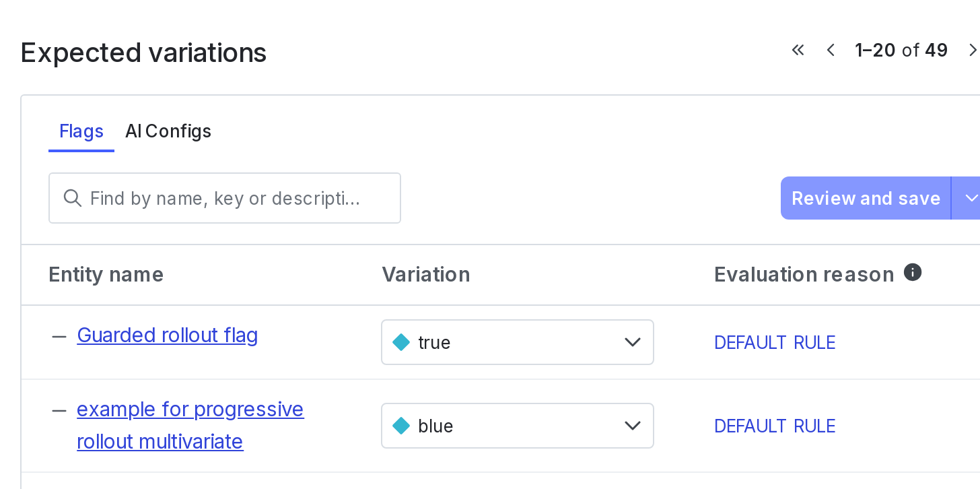This screenshot has height=489, width=980.
Task: Expand the Review and save options chevron
Action: [971, 198]
